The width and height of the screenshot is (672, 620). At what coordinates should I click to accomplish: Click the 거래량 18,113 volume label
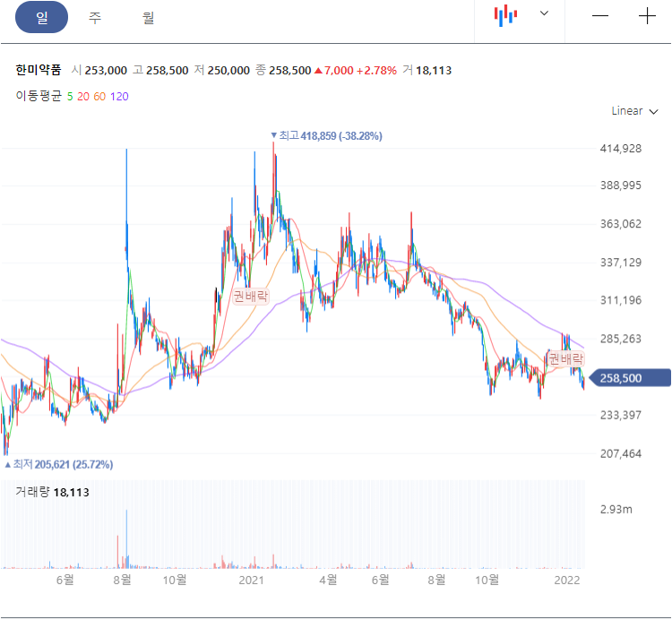point(52,492)
